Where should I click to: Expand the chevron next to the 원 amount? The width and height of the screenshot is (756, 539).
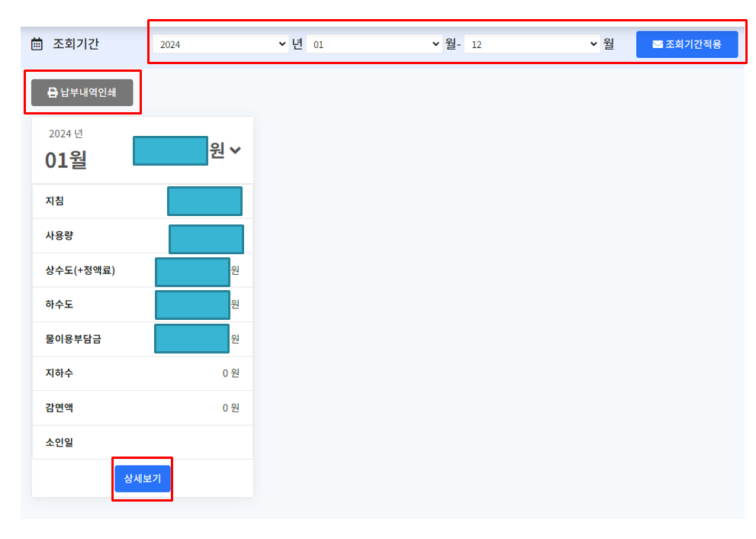coord(235,150)
